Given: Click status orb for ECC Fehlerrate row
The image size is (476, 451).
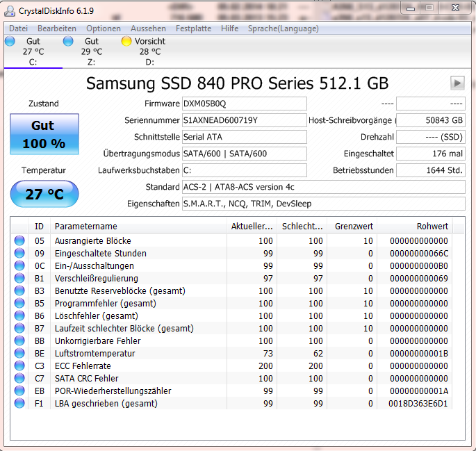Looking at the screenshot, I should coord(19,366).
